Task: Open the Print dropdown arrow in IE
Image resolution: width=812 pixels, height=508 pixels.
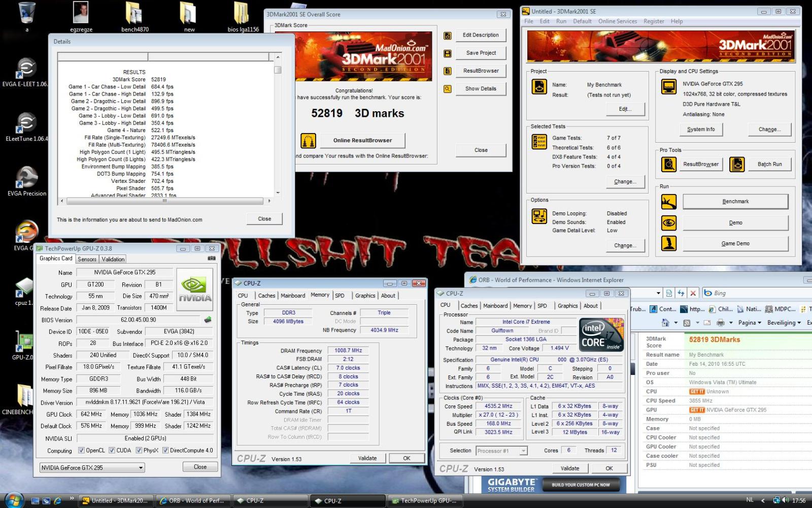Action: coord(731,323)
